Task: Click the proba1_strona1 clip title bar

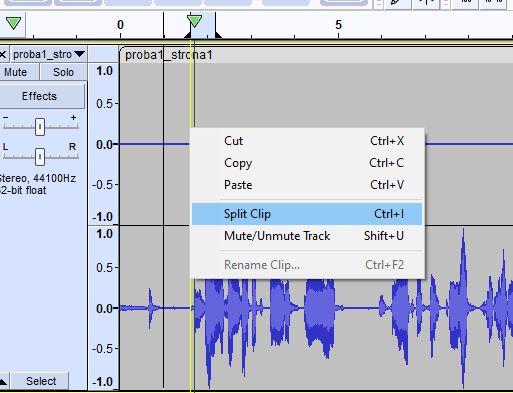Action: [x=316, y=55]
